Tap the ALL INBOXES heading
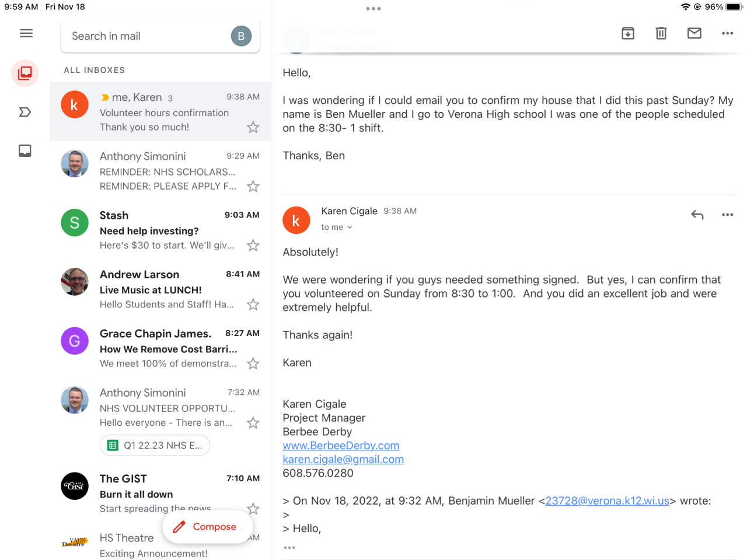Image resolution: width=747 pixels, height=560 pixels. click(94, 70)
